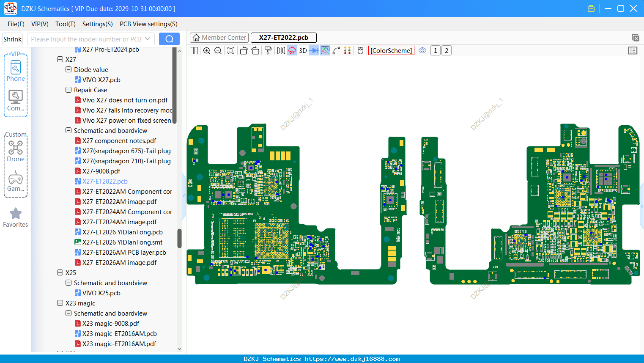Open X27-9008.pdf file
This screenshot has height=363, width=644.
click(101, 171)
